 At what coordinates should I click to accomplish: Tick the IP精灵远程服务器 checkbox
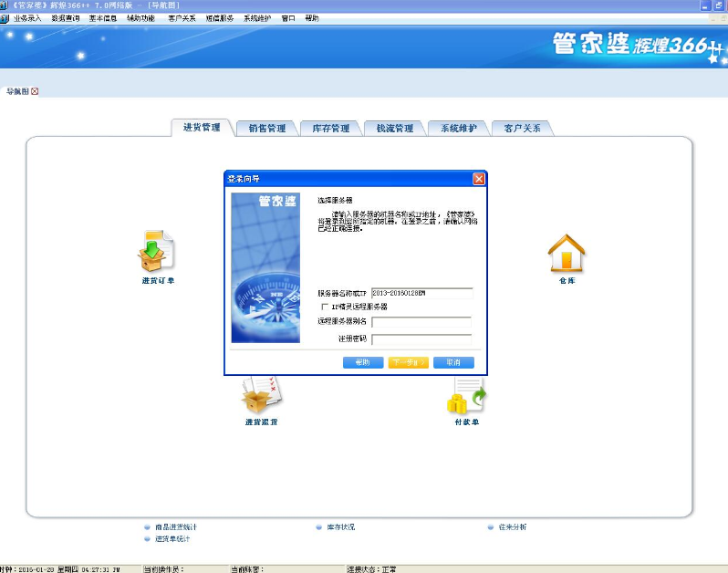tap(325, 307)
